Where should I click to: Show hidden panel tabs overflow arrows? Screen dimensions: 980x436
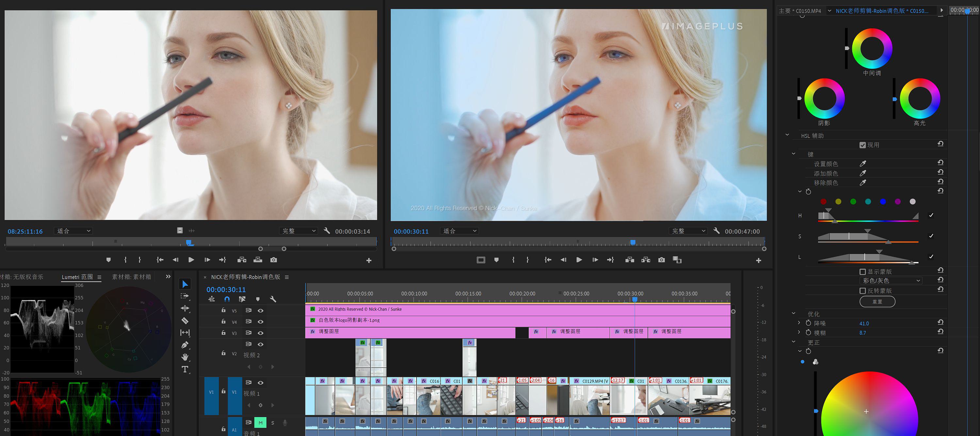coord(168,277)
